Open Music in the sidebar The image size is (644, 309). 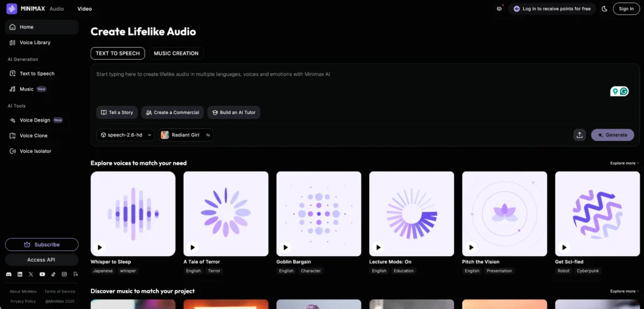coord(42,89)
